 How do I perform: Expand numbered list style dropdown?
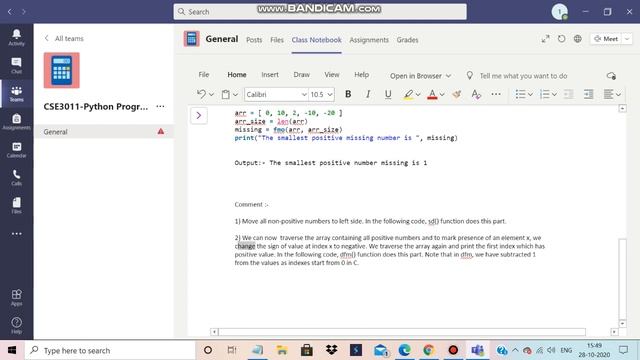tap(554, 95)
